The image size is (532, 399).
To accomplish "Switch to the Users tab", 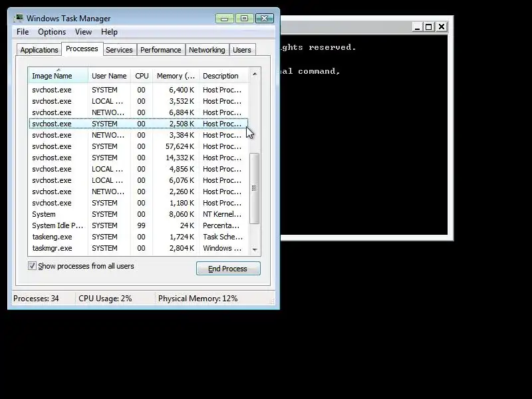I will tap(242, 50).
